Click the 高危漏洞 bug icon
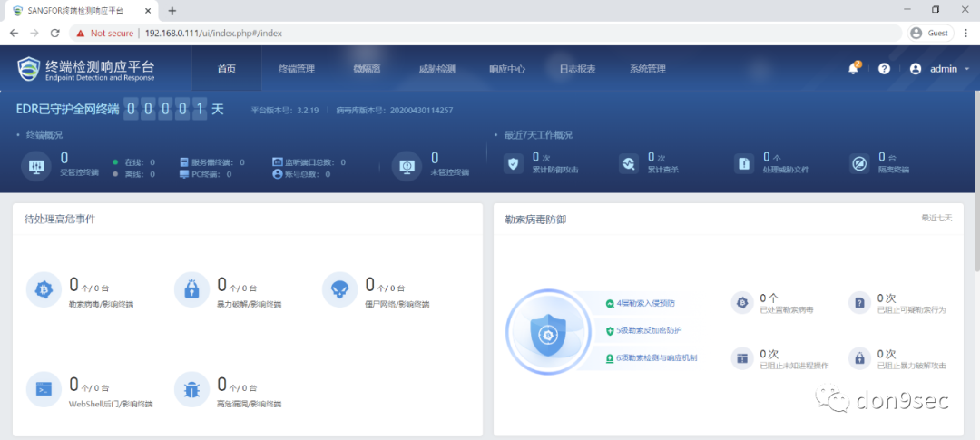Screen dimensions: 980x440 tap(191, 389)
